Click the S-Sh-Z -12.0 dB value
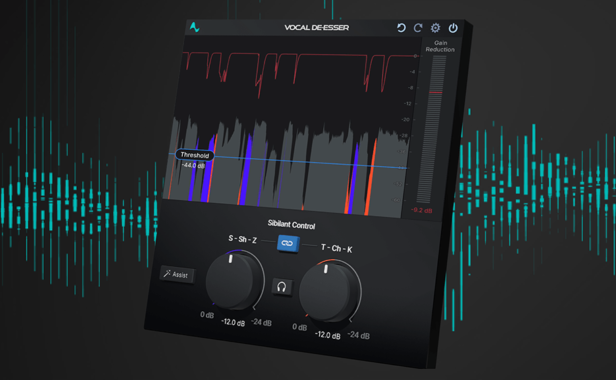 coord(233,323)
